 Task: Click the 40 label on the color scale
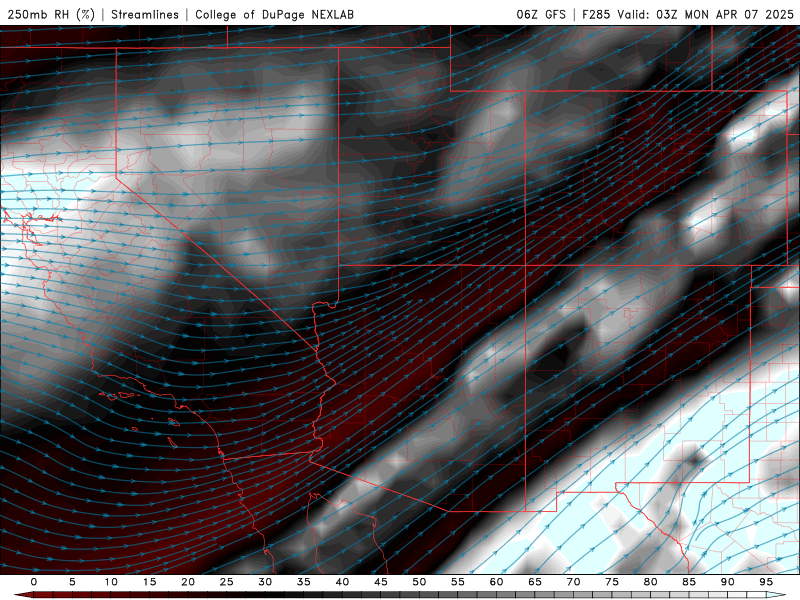[342, 582]
